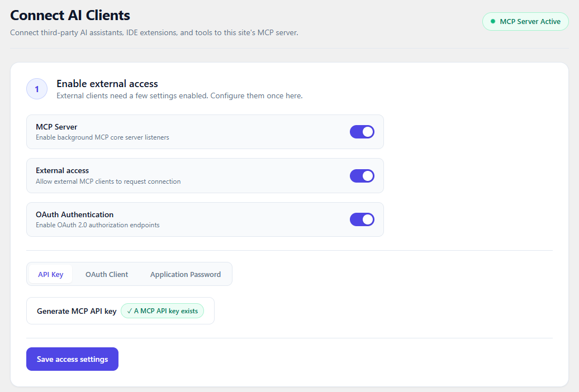Viewport: 579px width, 392px height.
Task: Click the checkmark icon in key badge
Action: [x=129, y=311]
